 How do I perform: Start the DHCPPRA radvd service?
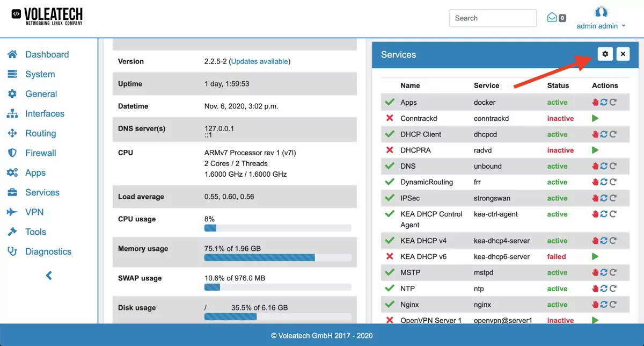pyautogui.click(x=595, y=150)
